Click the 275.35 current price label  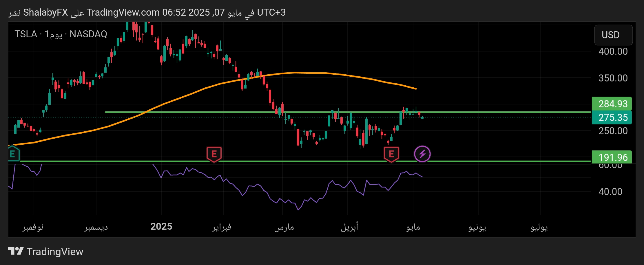pos(612,117)
